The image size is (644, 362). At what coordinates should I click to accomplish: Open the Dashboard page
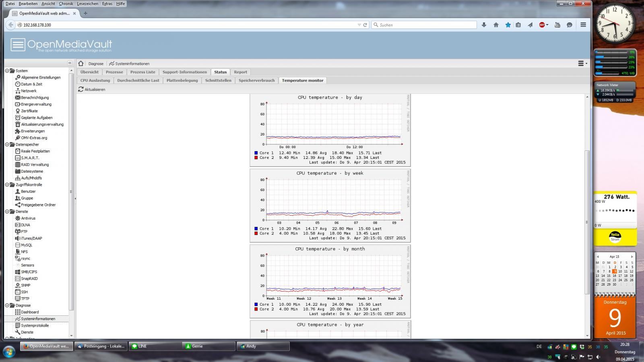[30, 312]
